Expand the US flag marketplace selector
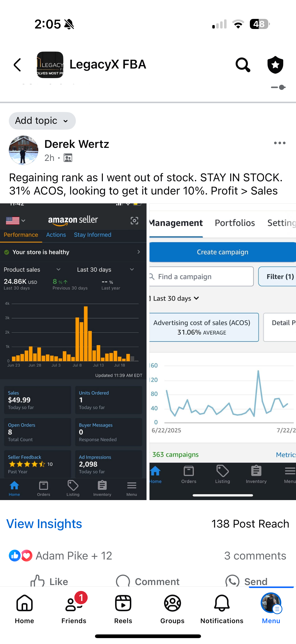 (x=15, y=221)
